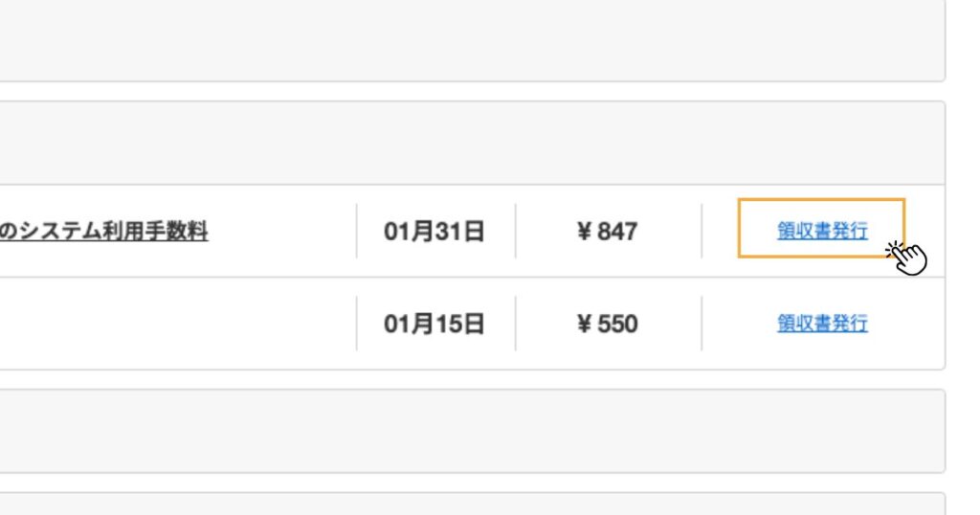The width and height of the screenshot is (980, 515).
Task: Click the gray panel below the ¥550 row
Action: [472, 432]
